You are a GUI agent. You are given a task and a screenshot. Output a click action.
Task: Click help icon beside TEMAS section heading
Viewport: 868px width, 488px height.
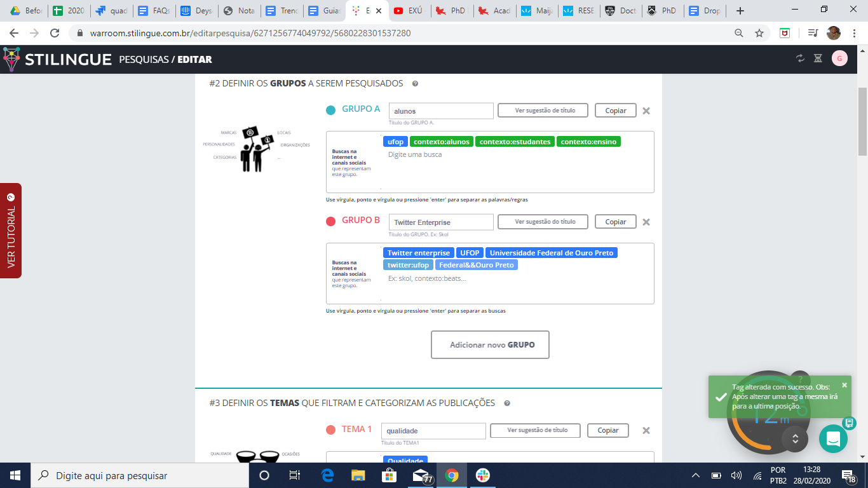point(506,403)
